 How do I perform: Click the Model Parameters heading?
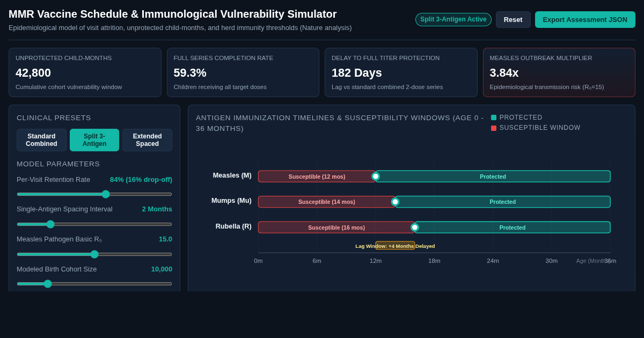pos(58,164)
